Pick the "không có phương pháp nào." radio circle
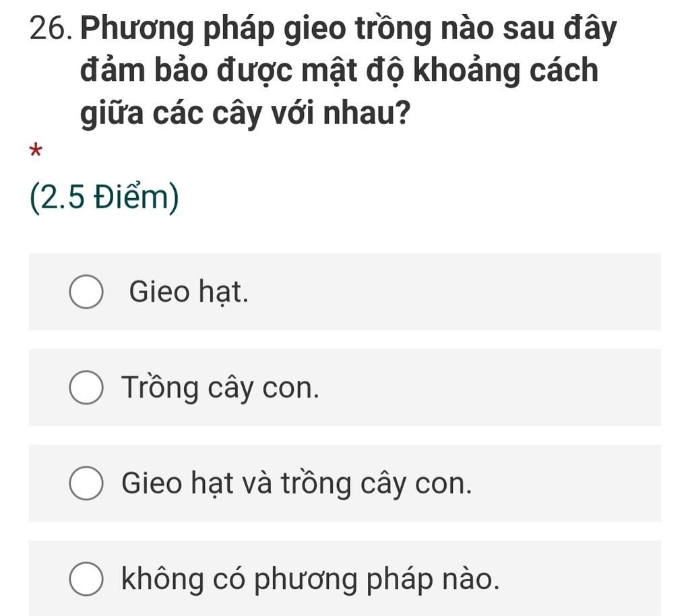The image size is (690, 616). [x=86, y=579]
